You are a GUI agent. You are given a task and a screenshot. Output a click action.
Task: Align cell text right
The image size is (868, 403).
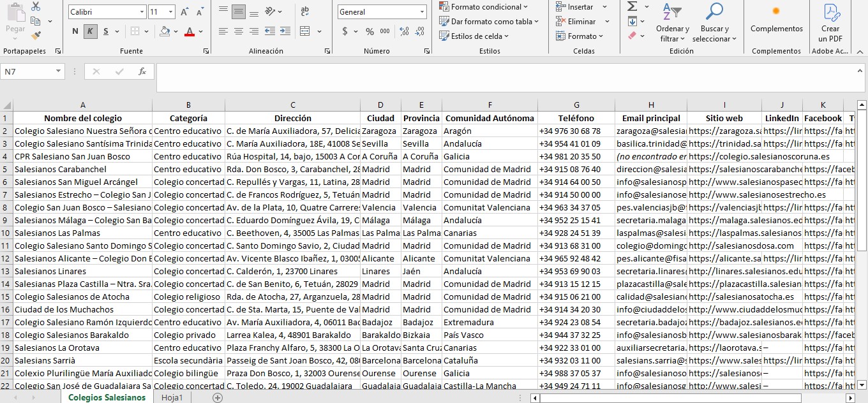253,31
